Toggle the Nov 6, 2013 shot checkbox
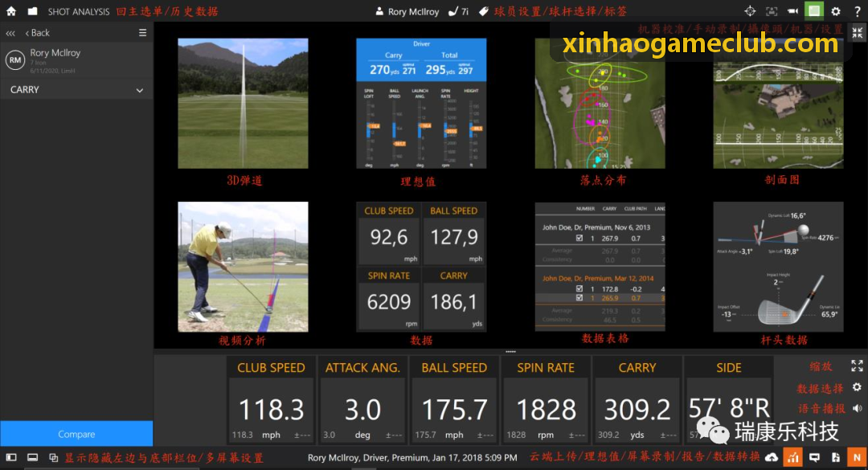Viewport: 868px width, 470px height. tap(579, 239)
